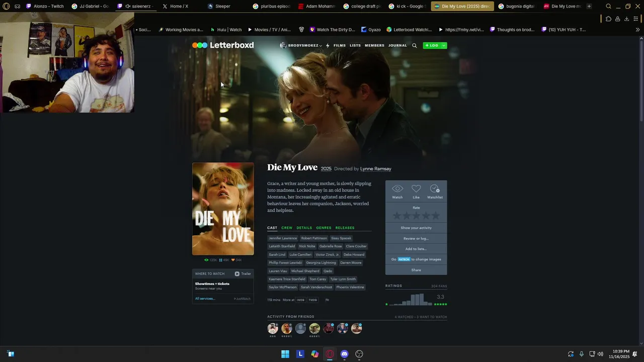
Task: Open a new browser tab with plus
Action: (589, 6)
